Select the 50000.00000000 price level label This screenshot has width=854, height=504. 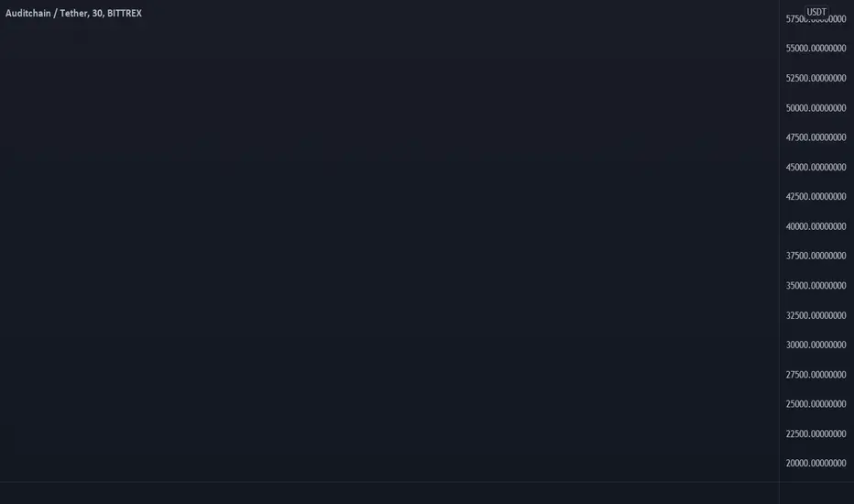[x=816, y=108]
